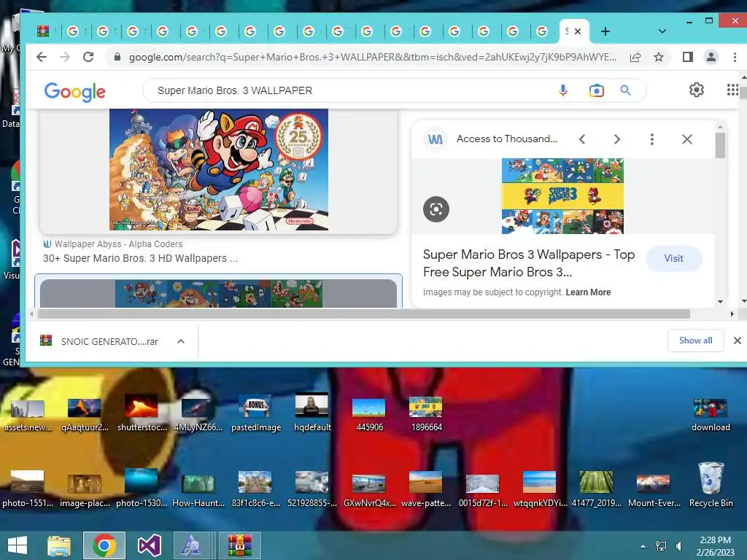Open the clock showing 2:28 PM
The image size is (747, 560).
pos(715,546)
